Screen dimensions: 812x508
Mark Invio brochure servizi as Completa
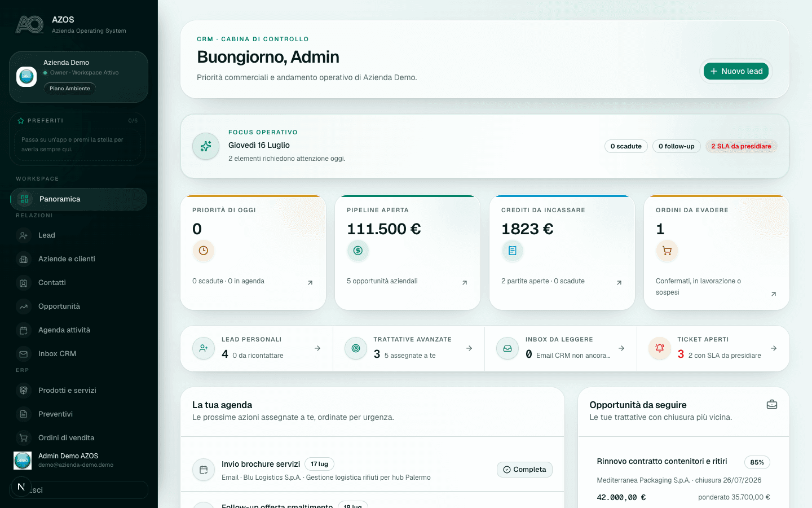click(x=524, y=470)
